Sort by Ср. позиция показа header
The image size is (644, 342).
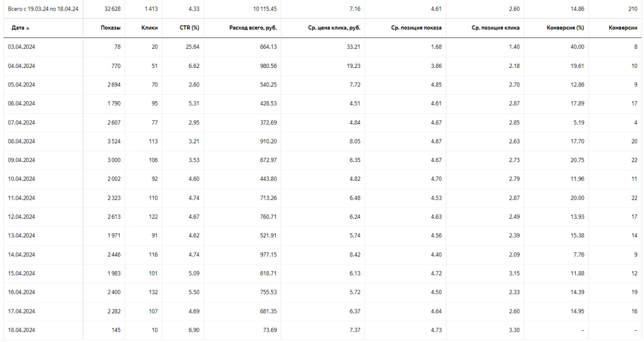coord(416,28)
